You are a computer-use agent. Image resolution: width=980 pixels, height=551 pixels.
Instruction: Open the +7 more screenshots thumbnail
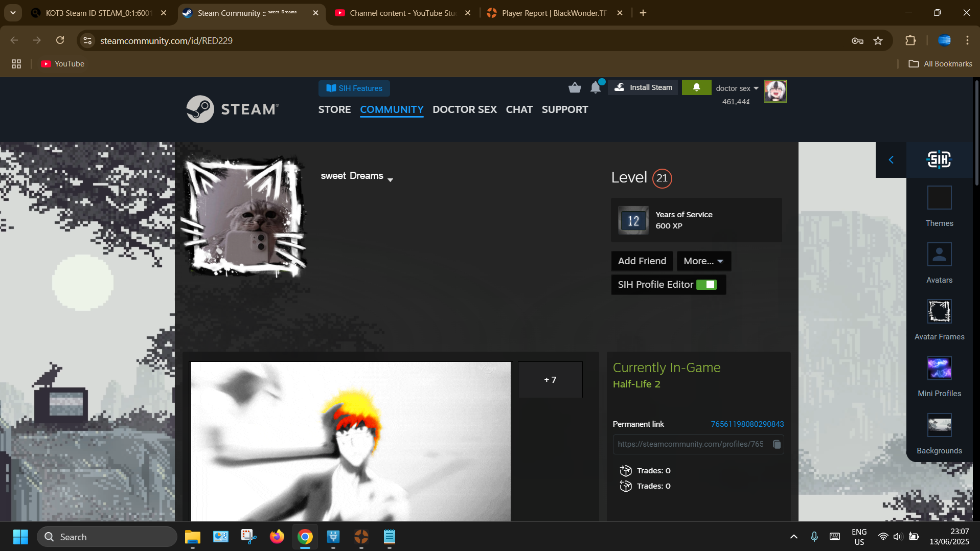point(550,380)
